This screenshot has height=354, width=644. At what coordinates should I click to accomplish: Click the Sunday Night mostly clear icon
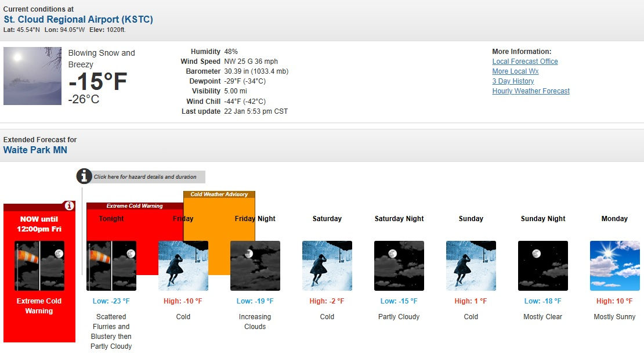[543, 266]
